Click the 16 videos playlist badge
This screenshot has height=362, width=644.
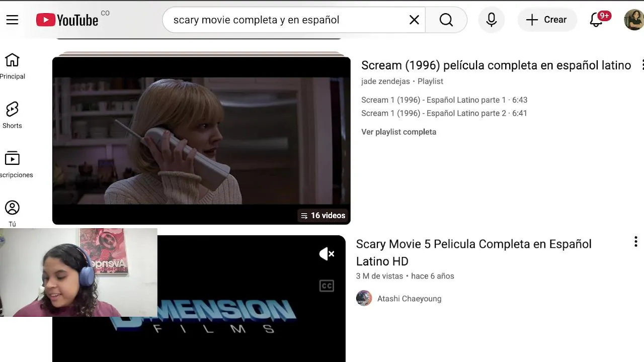click(323, 215)
